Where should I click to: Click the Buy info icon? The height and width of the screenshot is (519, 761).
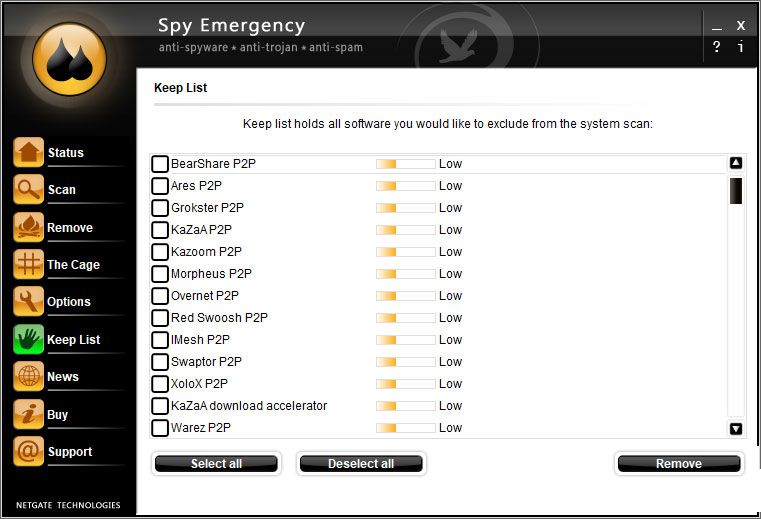(28, 414)
